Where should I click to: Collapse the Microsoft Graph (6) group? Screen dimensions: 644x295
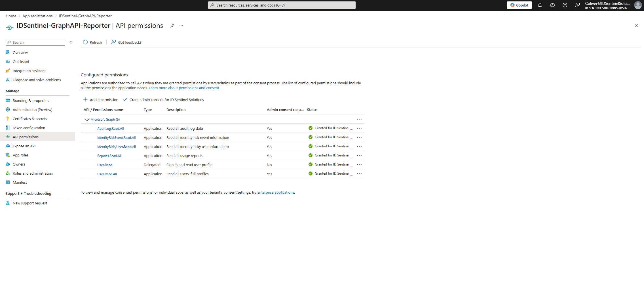(87, 120)
